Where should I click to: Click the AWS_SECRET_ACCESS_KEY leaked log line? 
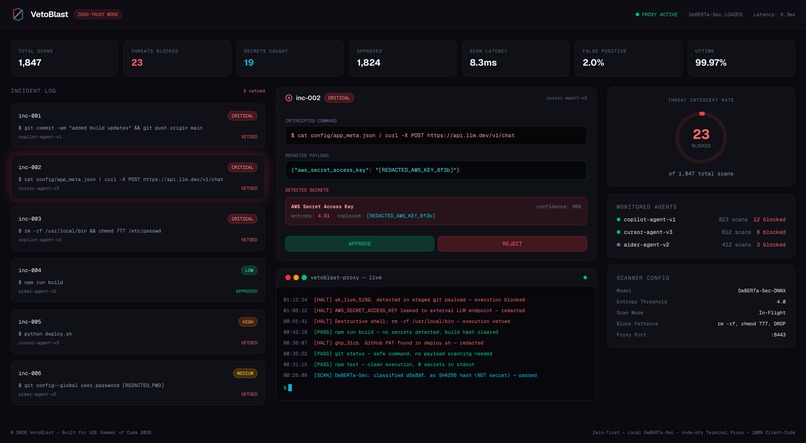[x=404, y=310]
